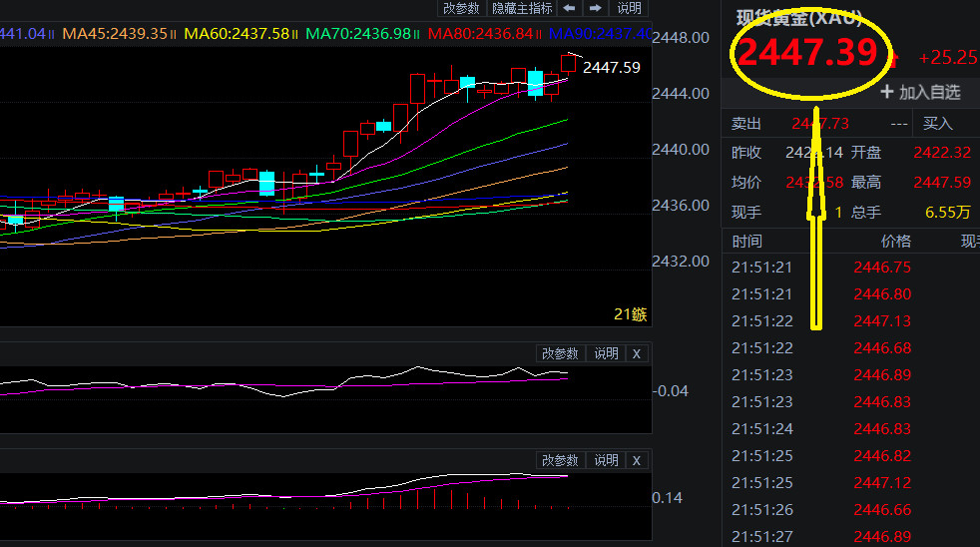Click the latest candlestick labeled 2447.59

point(568,63)
